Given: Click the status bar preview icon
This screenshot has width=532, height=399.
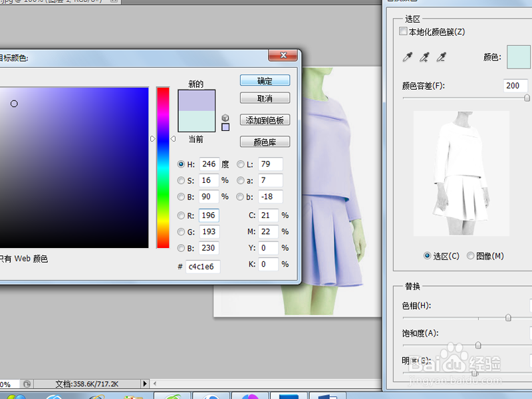Looking at the screenshot, I should pyautogui.click(x=27, y=384).
